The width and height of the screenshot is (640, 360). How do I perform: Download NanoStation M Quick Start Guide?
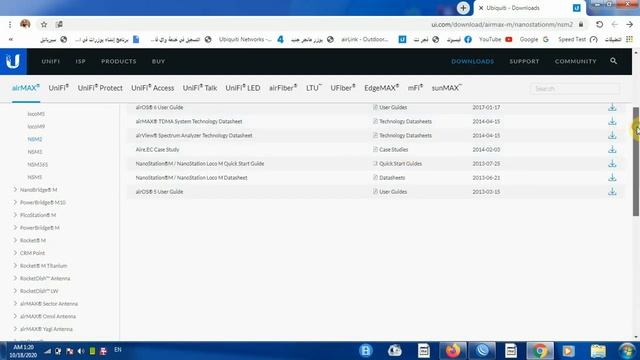(x=612, y=163)
